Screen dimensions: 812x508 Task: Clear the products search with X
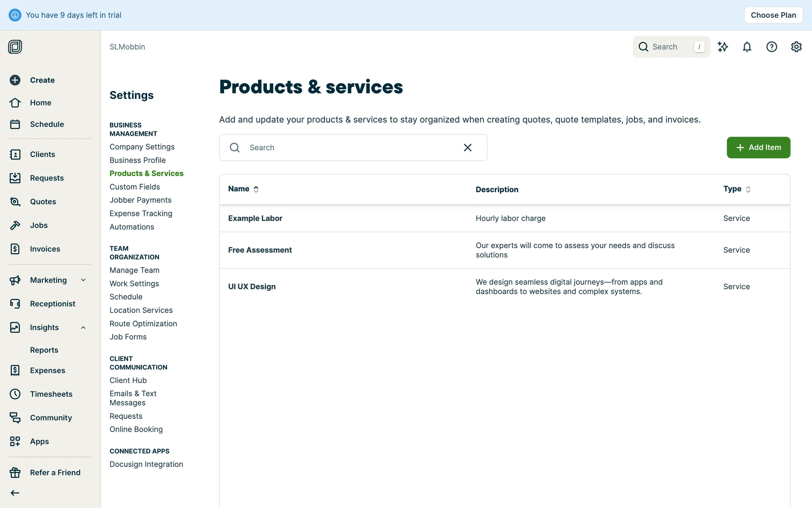[x=467, y=147]
